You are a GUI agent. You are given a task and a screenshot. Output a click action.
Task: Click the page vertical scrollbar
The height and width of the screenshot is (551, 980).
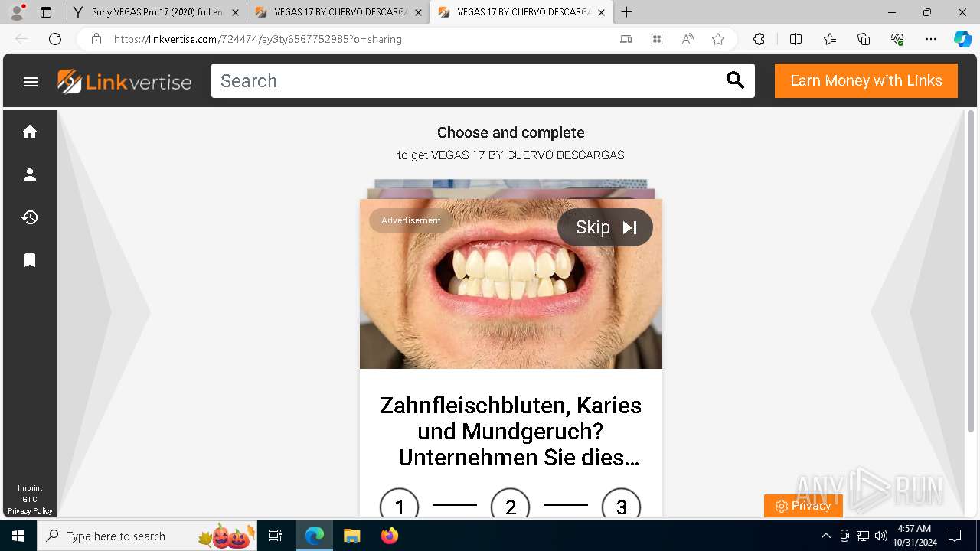(971, 272)
